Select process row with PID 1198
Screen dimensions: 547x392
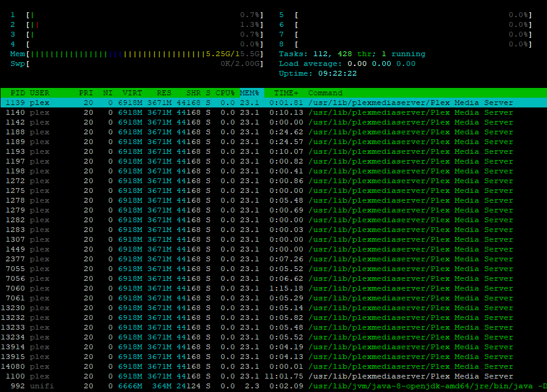[x=273, y=171]
